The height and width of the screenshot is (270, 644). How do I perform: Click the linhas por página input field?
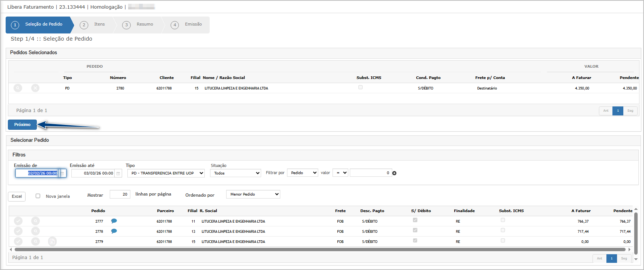[120, 194]
